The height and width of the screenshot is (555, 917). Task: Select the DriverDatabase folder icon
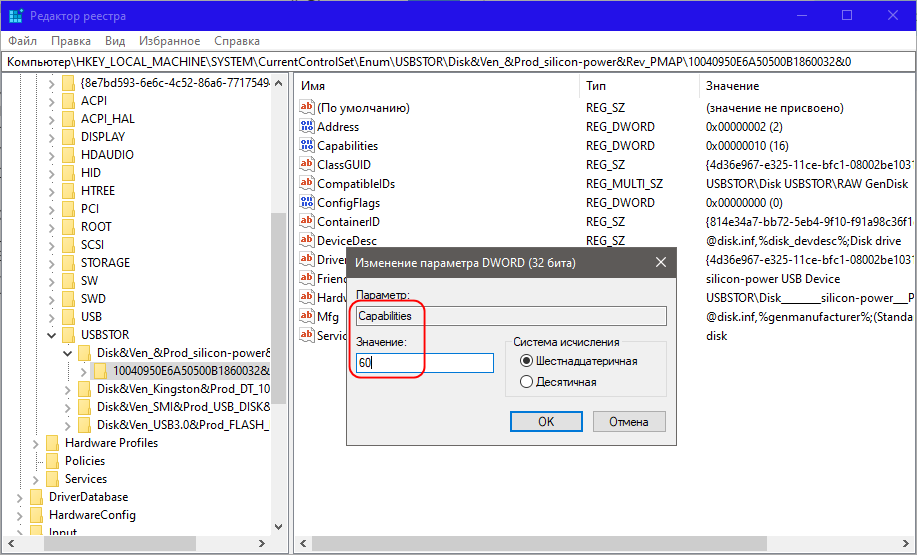tap(37, 497)
